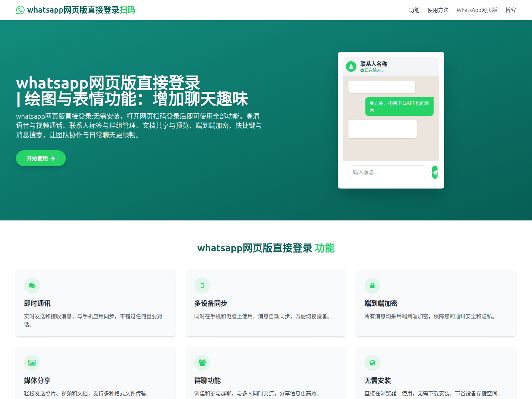Viewport: 532px width, 399px height.
Task: Click the paper plane send icon
Action: tap(435, 172)
